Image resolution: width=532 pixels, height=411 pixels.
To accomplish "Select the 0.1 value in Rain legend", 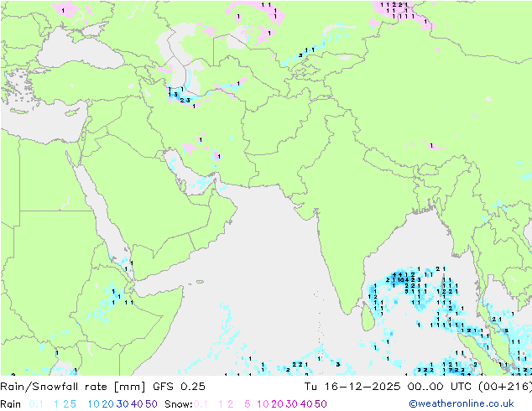I will pos(36,404).
